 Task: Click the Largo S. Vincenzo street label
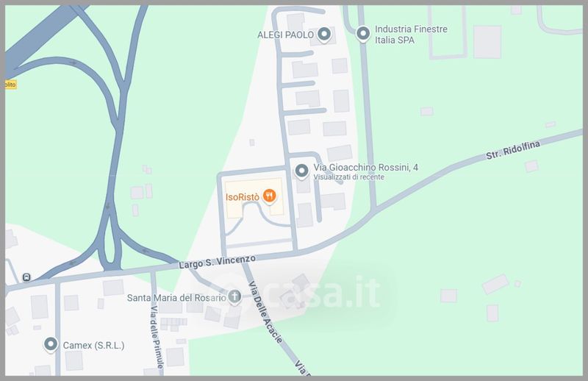tap(217, 262)
